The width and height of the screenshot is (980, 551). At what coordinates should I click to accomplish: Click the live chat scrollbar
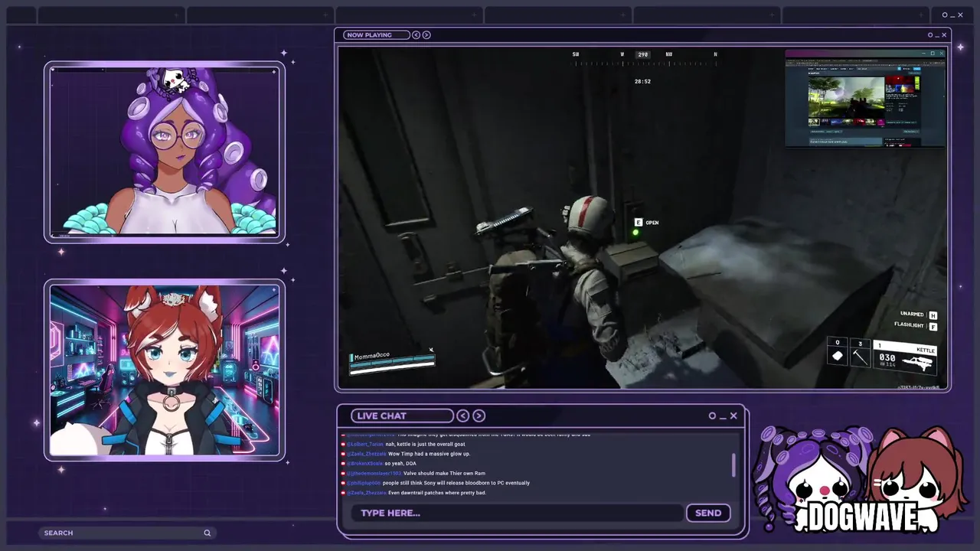pyautogui.click(x=733, y=465)
